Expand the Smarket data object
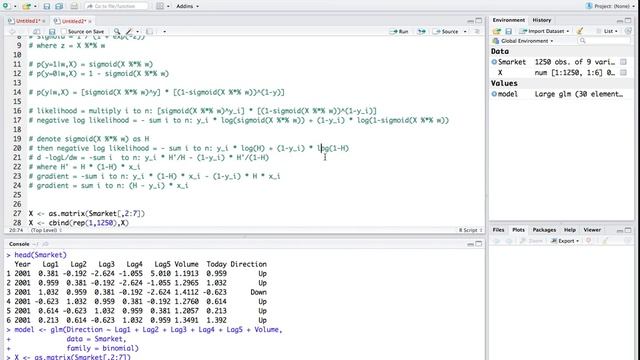The height and width of the screenshot is (360, 640). (494, 62)
